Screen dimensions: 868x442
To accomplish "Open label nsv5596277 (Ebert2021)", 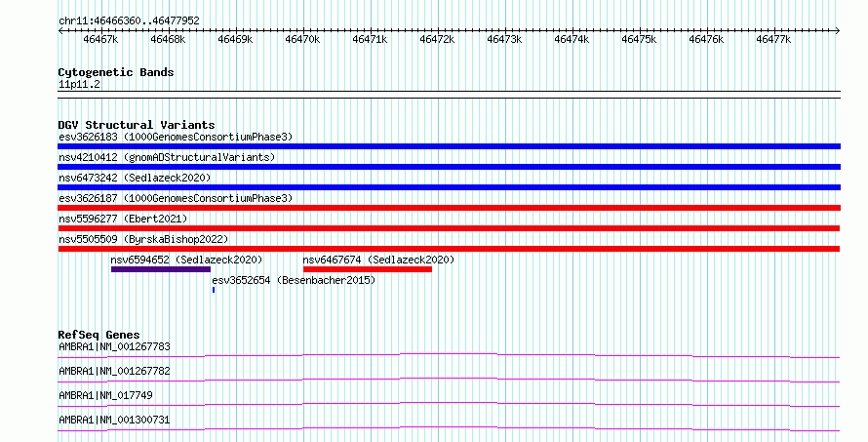I will [x=123, y=219].
